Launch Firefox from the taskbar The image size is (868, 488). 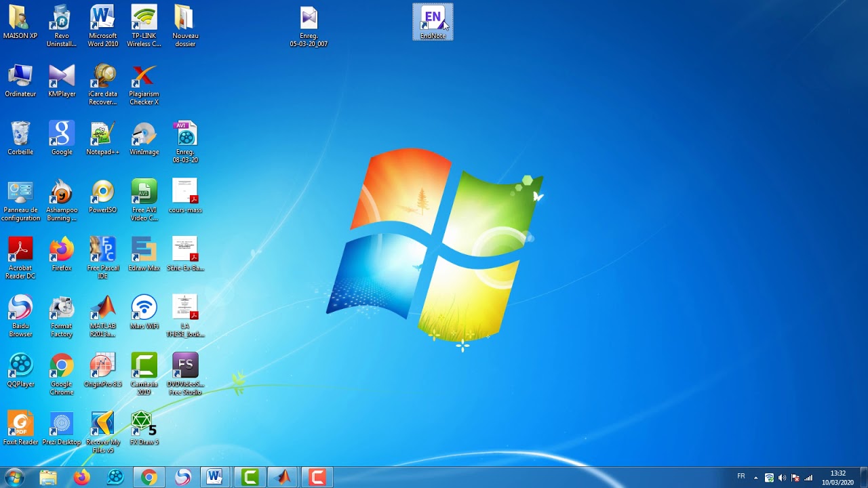81,478
